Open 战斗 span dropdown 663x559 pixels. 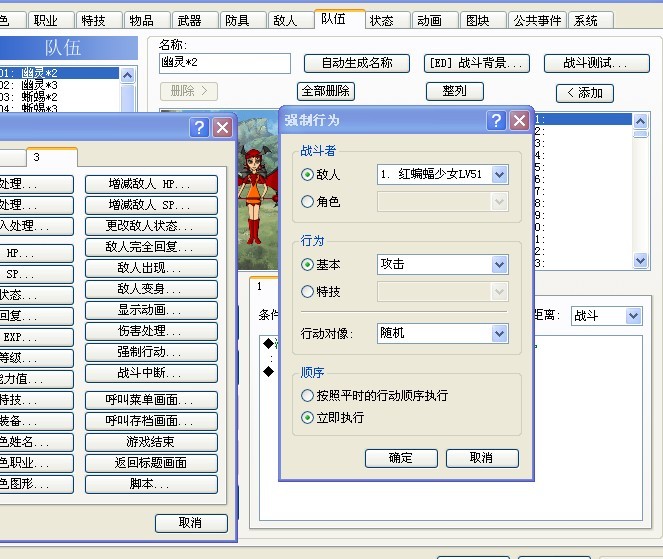(606, 316)
